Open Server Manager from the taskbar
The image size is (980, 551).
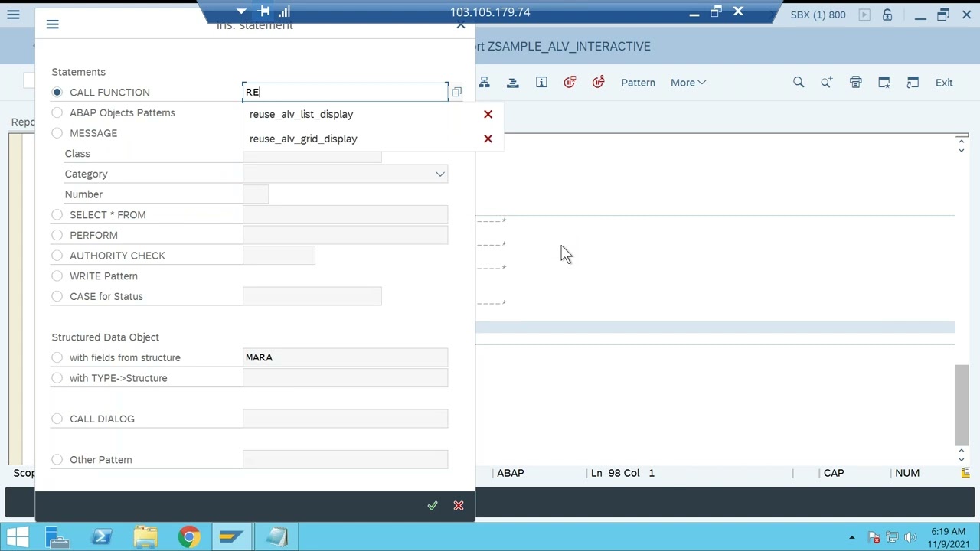pyautogui.click(x=58, y=537)
